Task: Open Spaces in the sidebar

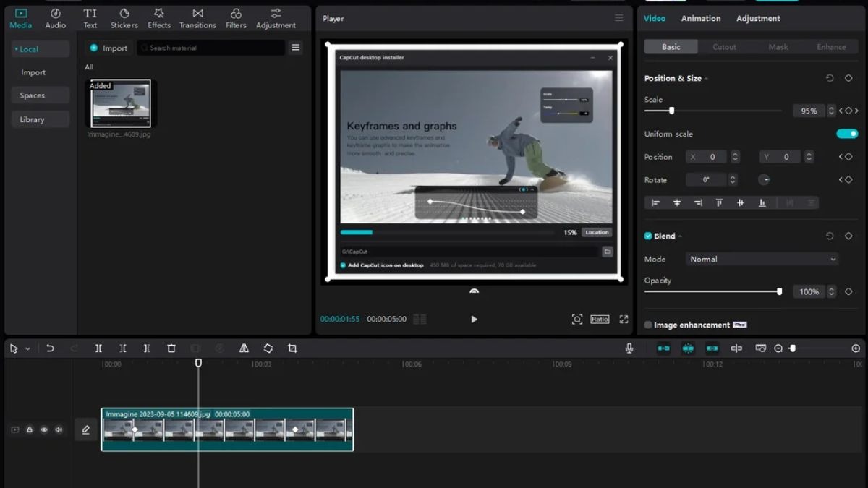Action: [x=41, y=95]
